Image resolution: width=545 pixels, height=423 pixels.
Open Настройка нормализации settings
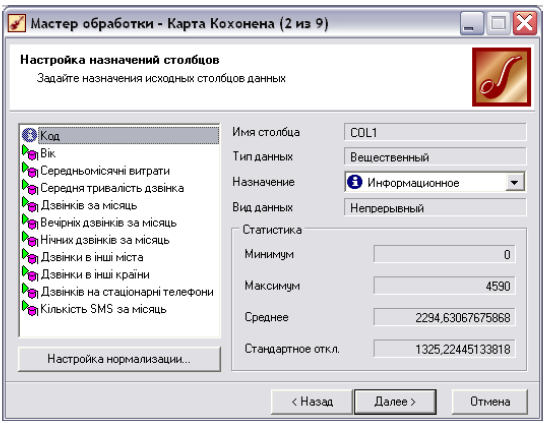tap(119, 359)
